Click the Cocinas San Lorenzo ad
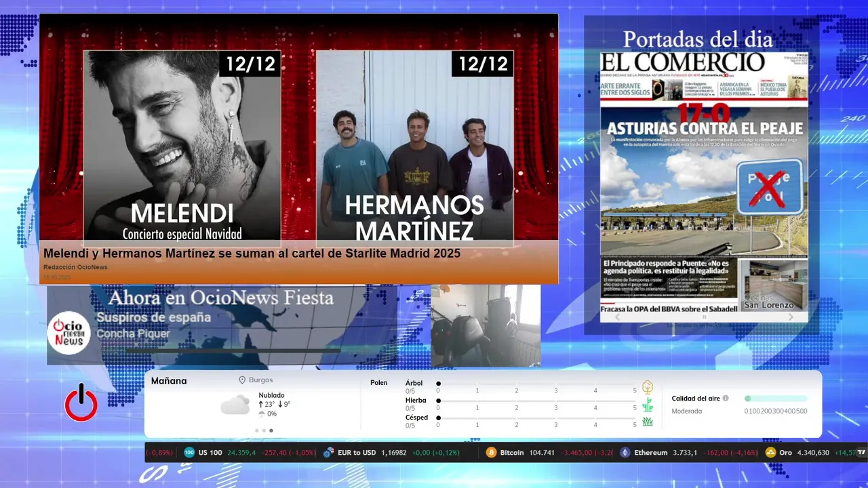Image resolution: width=868 pixels, height=488 pixels. point(772,284)
